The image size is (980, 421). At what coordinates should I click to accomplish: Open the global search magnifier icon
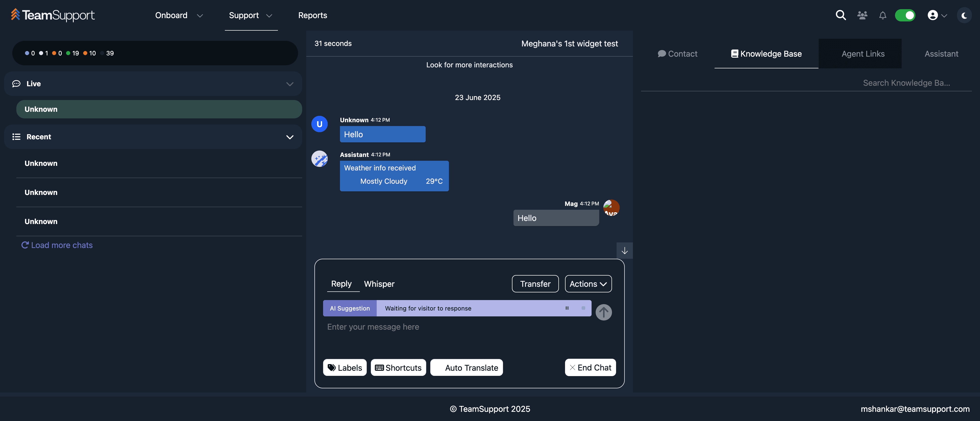(x=840, y=15)
